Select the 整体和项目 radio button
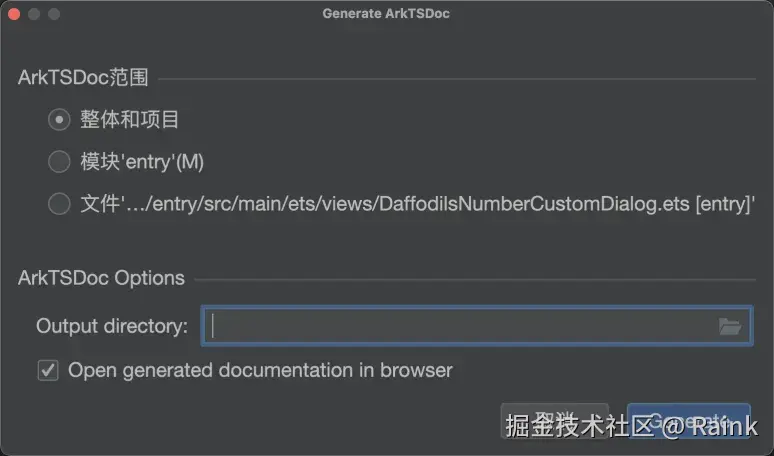The height and width of the screenshot is (456, 774). (59, 120)
